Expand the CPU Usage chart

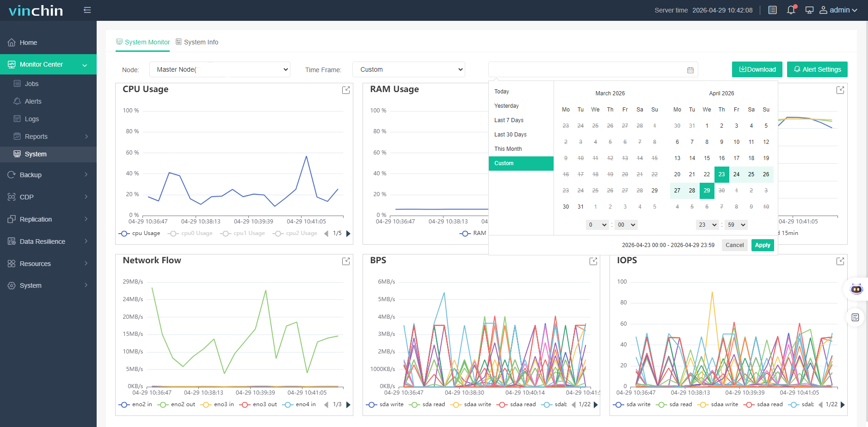346,90
